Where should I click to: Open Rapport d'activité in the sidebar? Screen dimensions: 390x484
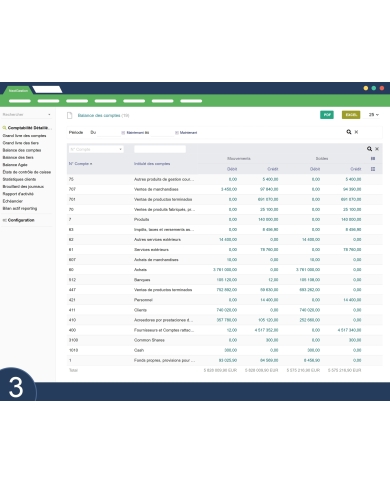click(x=18, y=194)
